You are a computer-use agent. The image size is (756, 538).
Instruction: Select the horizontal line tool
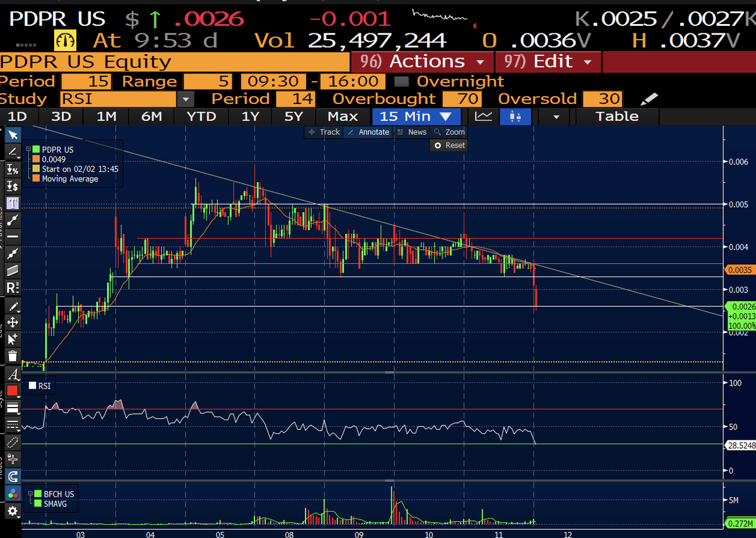[x=13, y=237]
